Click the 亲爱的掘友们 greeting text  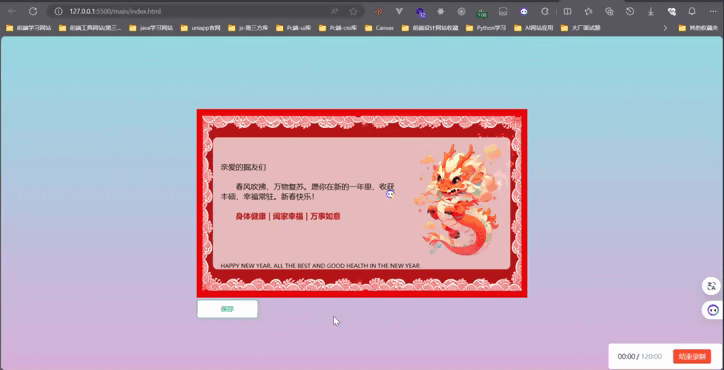tap(243, 167)
